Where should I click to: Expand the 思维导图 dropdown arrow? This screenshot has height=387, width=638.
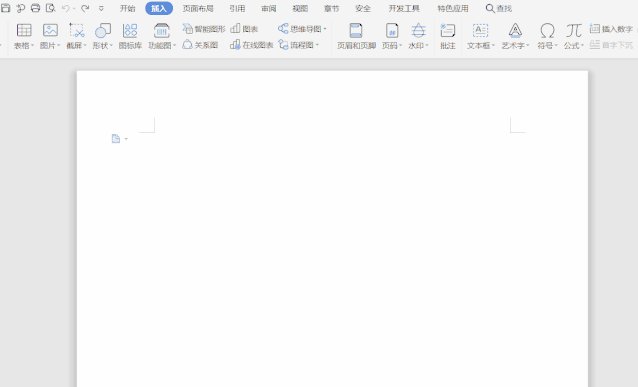point(325,29)
